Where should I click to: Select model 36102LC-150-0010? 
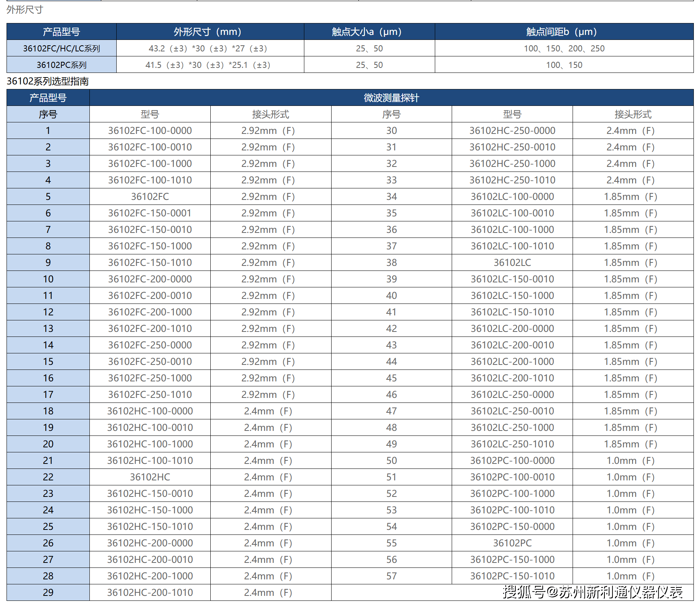click(512, 279)
